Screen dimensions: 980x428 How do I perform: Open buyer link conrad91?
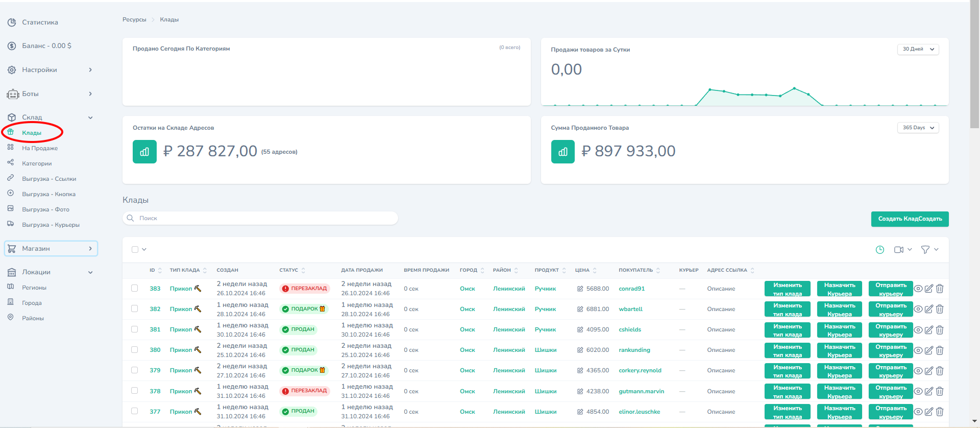(x=632, y=289)
